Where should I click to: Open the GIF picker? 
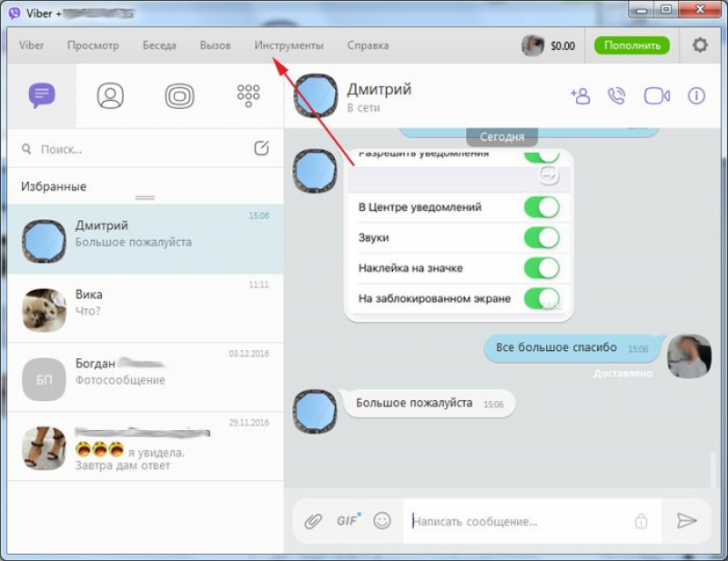[348, 520]
